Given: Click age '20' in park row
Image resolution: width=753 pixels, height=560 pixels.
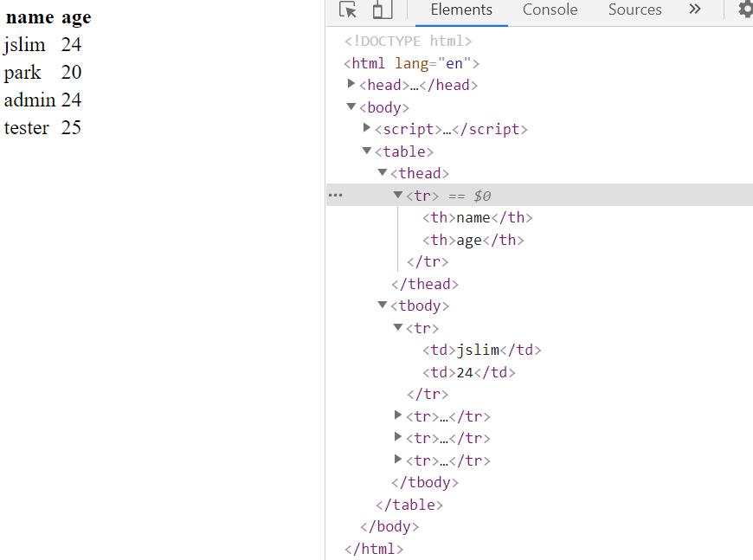Looking at the screenshot, I should tap(71, 72).
